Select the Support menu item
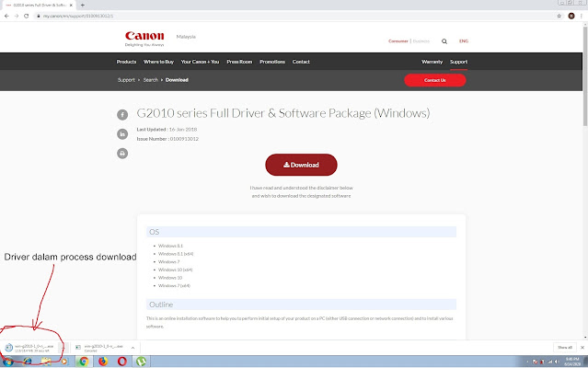 pos(458,62)
